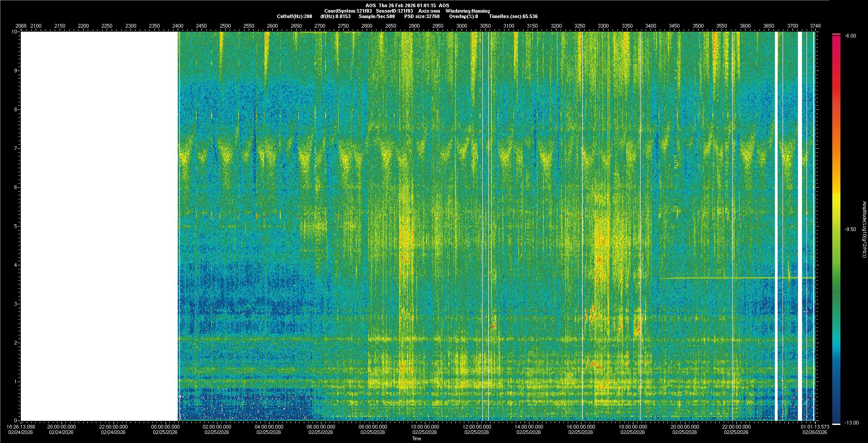Click the Time label below the x-axis
The image size is (868, 443).
coord(416,438)
